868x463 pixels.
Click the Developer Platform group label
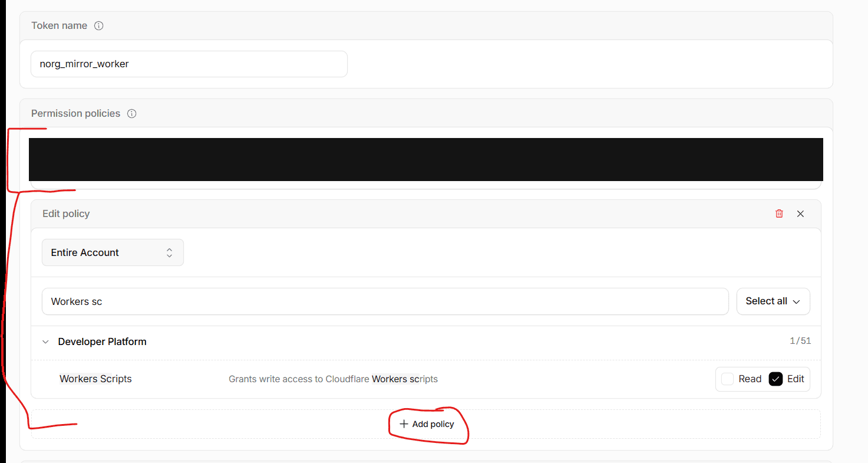click(x=102, y=341)
